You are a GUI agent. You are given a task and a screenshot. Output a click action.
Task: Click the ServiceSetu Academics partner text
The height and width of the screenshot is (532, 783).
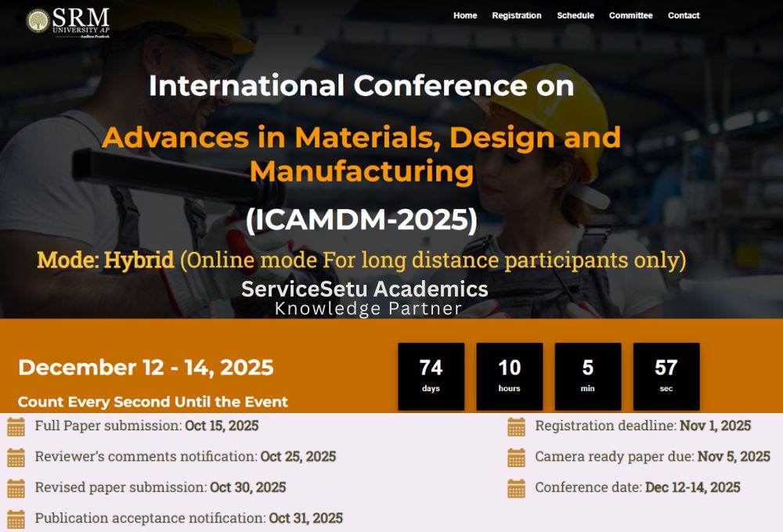click(x=364, y=289)
